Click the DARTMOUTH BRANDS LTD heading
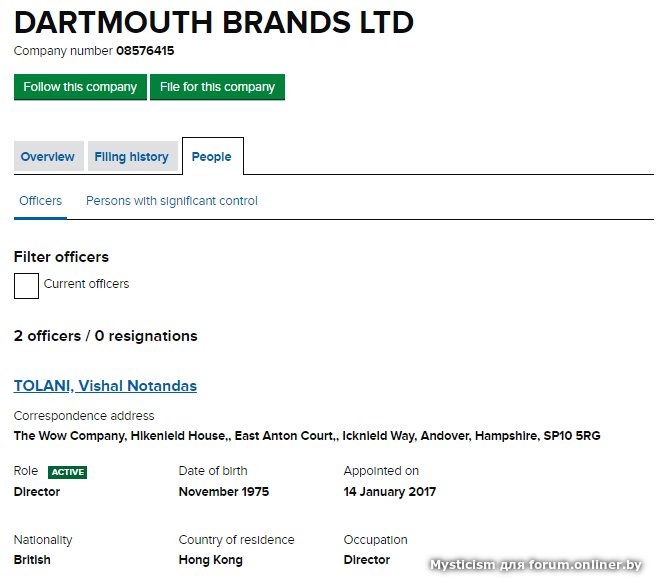Screen dimensions: 665x588 click(x=214, y=23)
